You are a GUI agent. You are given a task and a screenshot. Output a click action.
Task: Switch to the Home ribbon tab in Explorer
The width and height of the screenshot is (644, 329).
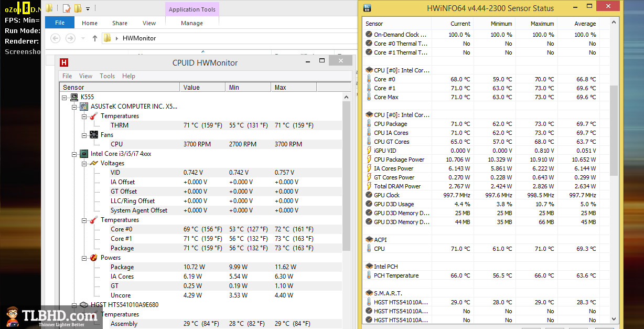click(90, 23)
